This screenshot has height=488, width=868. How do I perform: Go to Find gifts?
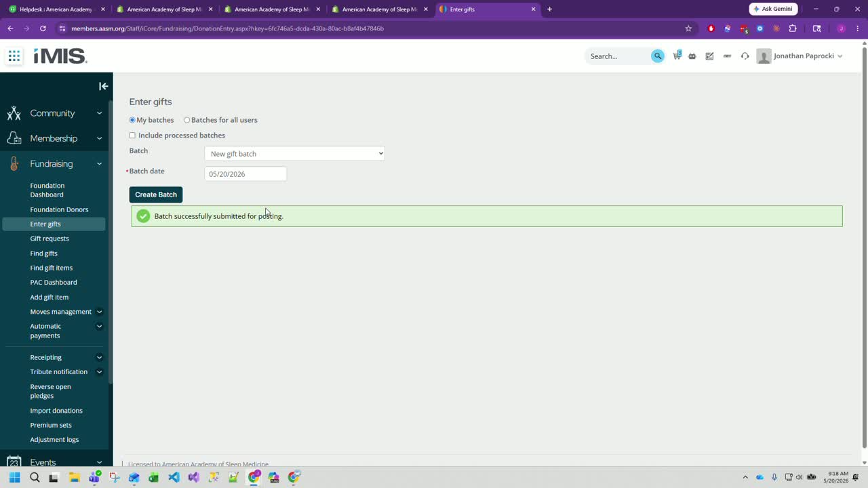tap(43, 253)
